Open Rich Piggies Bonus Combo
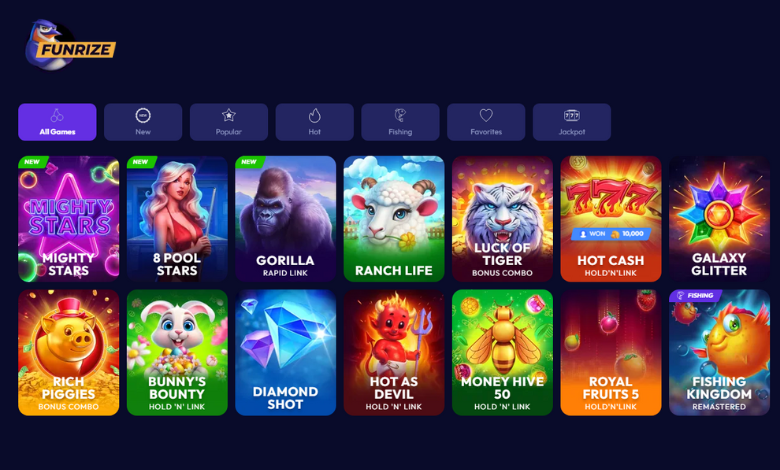Screen dimensions: 780x470 pyautogui.click(x=69, y=353)
